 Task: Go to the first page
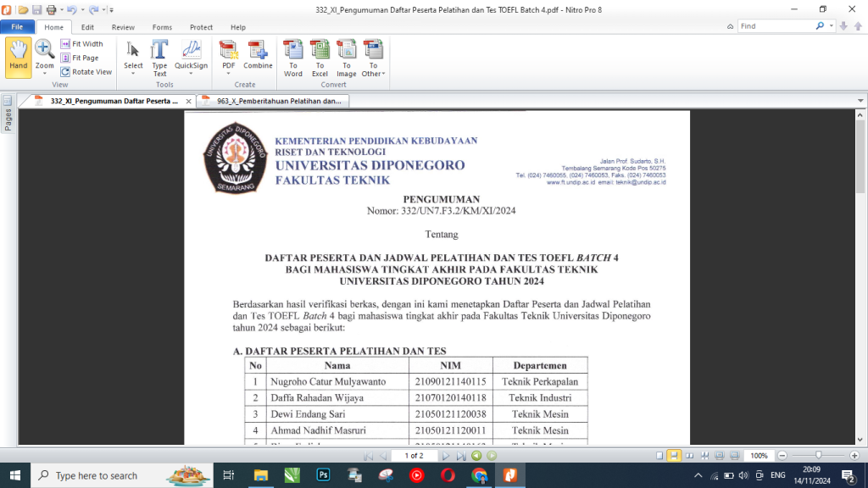(368, 456)
